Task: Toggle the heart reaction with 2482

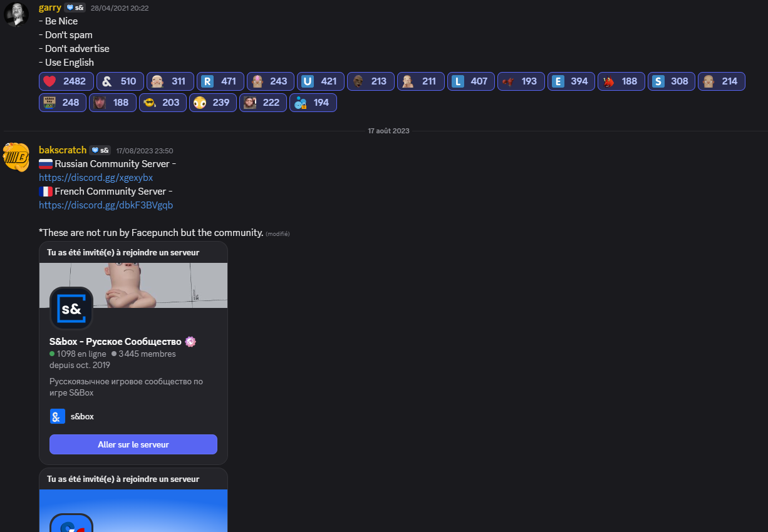Action: tap(66, 81)
